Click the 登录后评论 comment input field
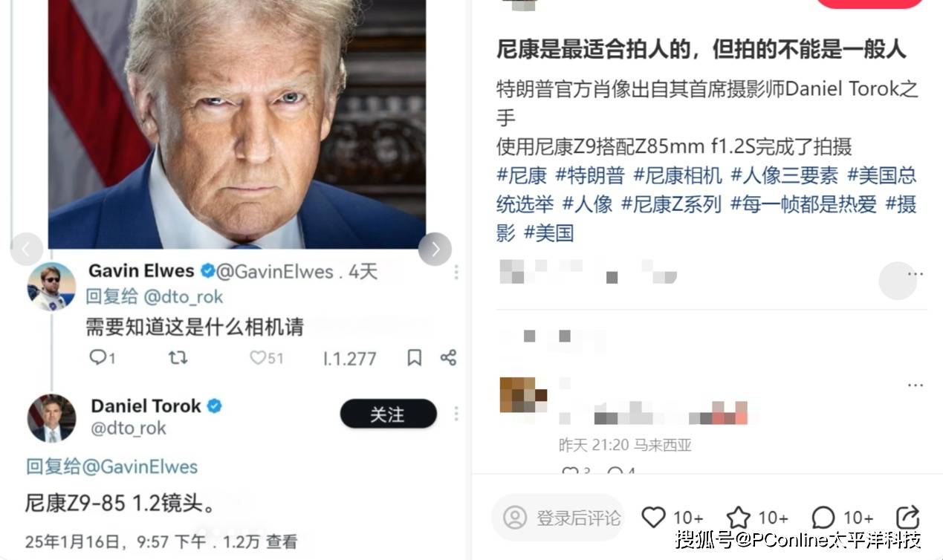This screenshot has width=943, height=560. pyautogui.click(x=557, y=517)
